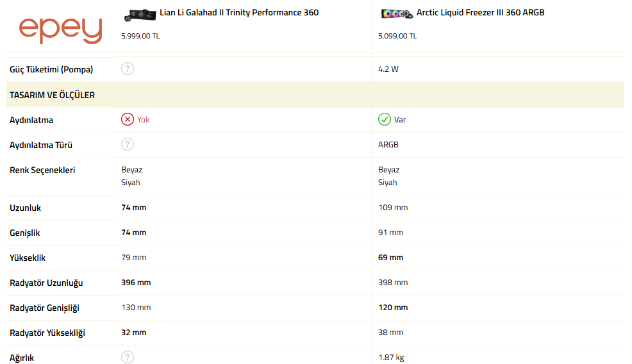Click the ARGB lighting type value
This screenshot has width=632, height=364.
(388, 145)
